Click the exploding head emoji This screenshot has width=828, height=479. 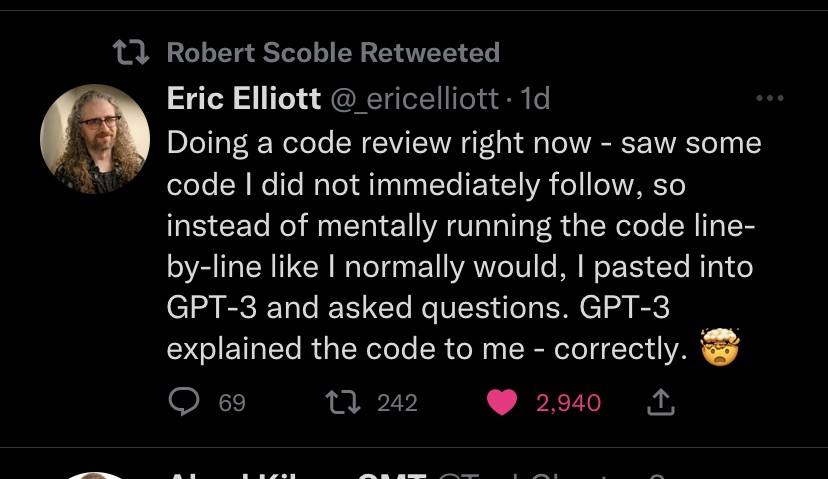click(x=720, y=350)
